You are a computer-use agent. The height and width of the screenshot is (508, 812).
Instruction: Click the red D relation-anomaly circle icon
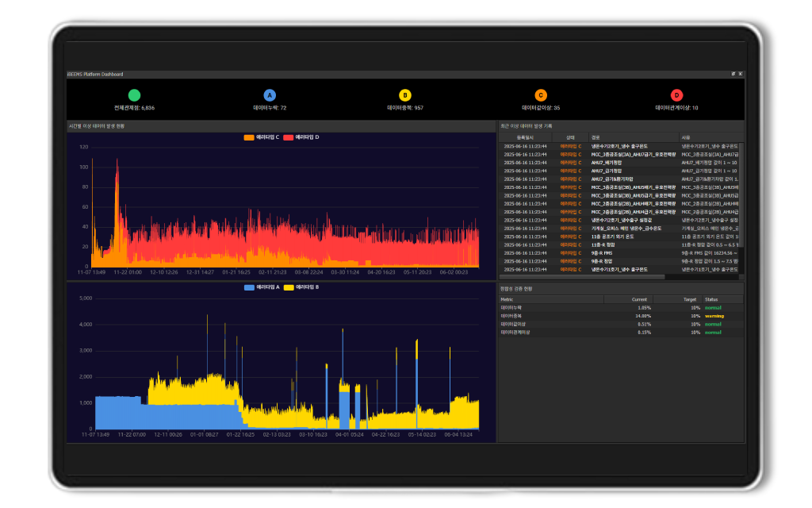click(676, 95)
